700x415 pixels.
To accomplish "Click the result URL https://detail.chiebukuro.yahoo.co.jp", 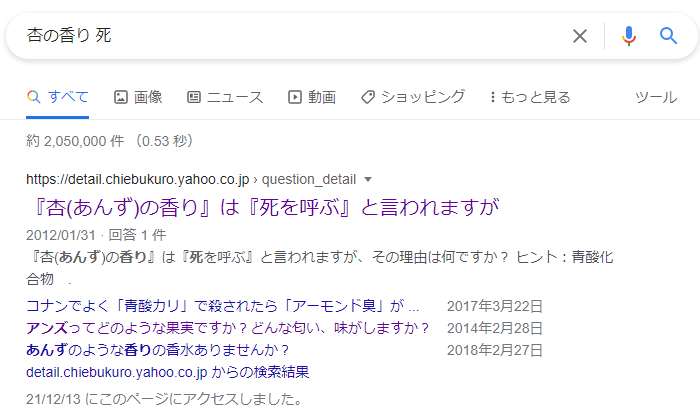I will (x=138, y=179).
